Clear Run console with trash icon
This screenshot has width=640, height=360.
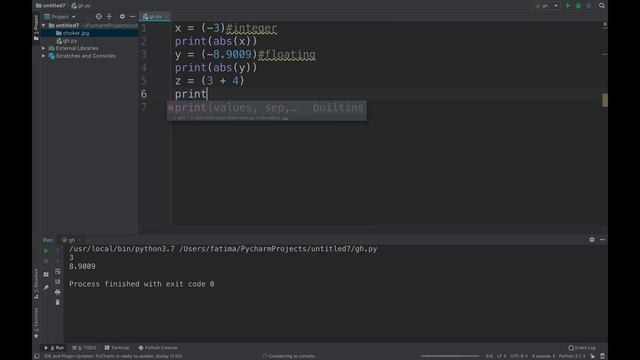point(58,302)
